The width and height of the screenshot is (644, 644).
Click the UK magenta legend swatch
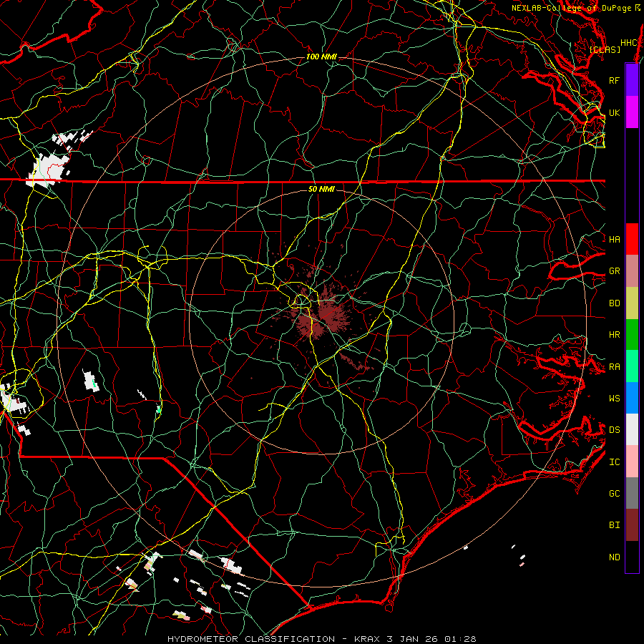pyautogui.click(x=632, y=112)
